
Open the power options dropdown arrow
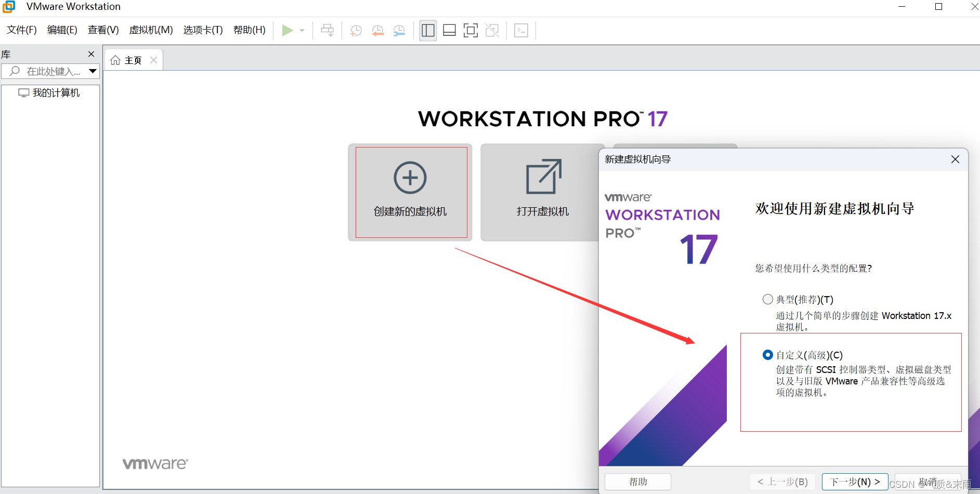point(302,31)
